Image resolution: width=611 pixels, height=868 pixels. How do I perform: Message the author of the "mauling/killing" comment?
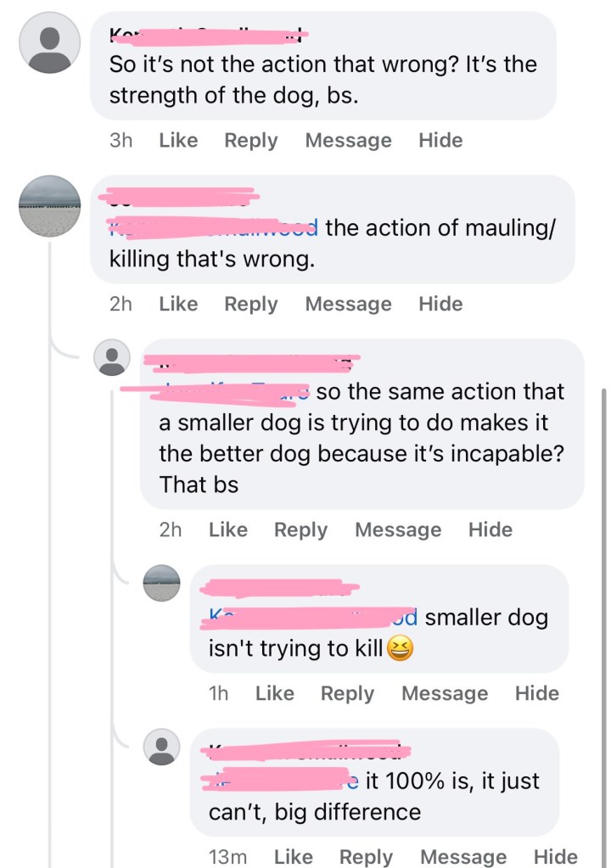348,304
